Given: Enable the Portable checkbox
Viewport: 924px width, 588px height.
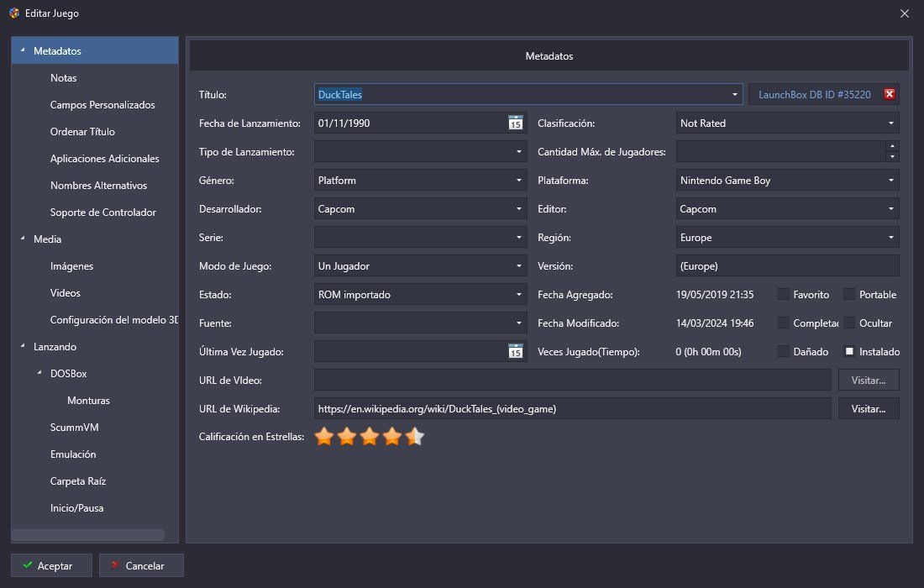Looking at the screenshot, I should (849, 295).
